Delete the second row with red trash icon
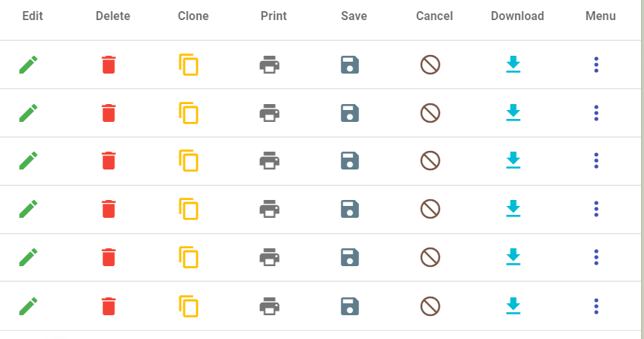644x339 pixels. click(109, 113)
